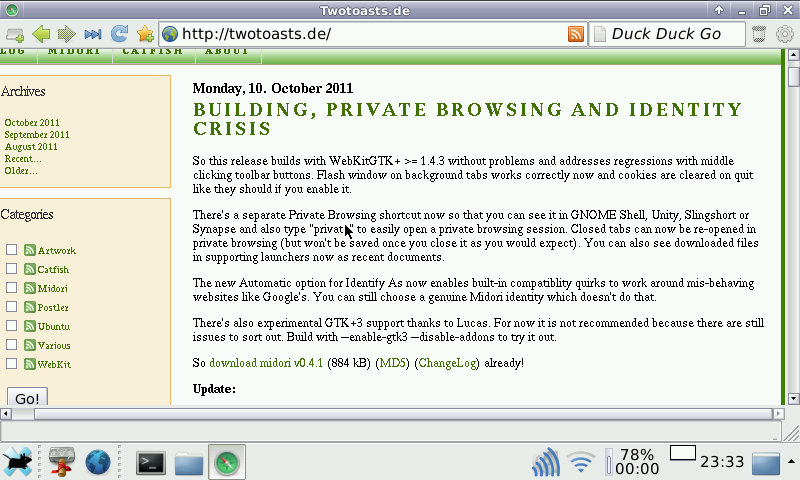Check the Midori category box
The width and height of the screenshot is (800, 480).
click(11, 288)
